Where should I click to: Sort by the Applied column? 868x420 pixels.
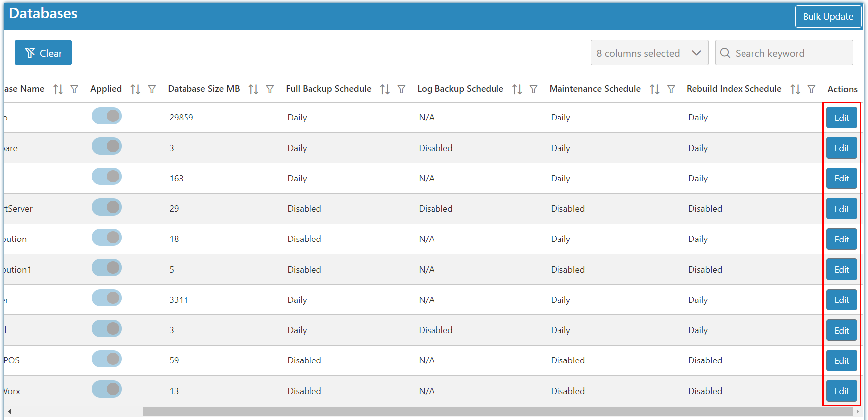pyautogui.click(x=135, y=89)
